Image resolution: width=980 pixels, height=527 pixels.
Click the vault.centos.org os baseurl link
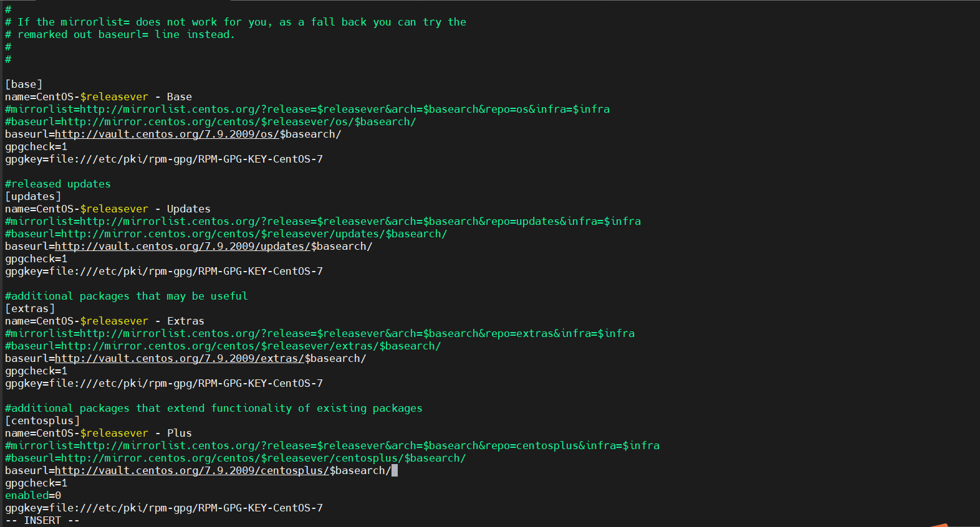click(x=166, y=135)
